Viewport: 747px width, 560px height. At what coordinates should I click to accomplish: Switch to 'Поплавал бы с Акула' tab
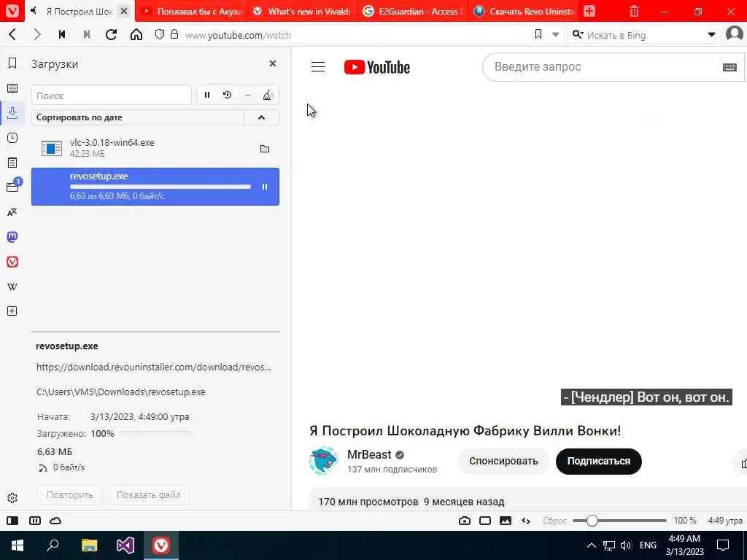(x=190, y=11)
